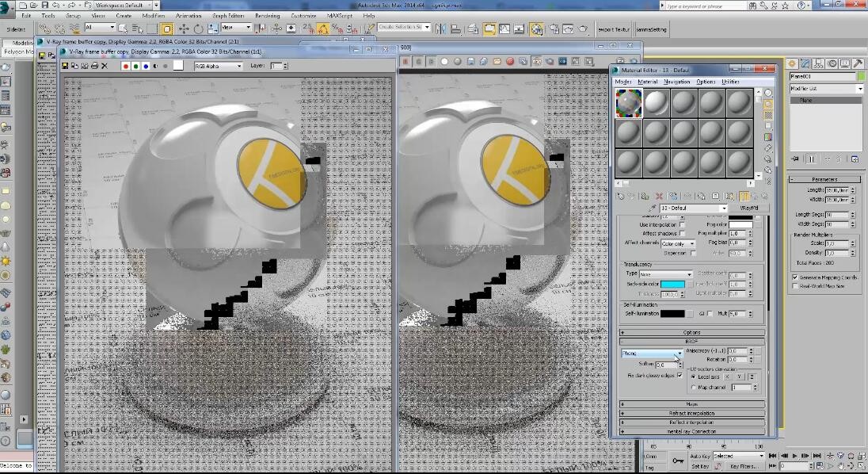The height and width of the screenshot is (474, 868).
Task: Click the Align tool icon
Action: pyautogui.click(x=456, y=29)
